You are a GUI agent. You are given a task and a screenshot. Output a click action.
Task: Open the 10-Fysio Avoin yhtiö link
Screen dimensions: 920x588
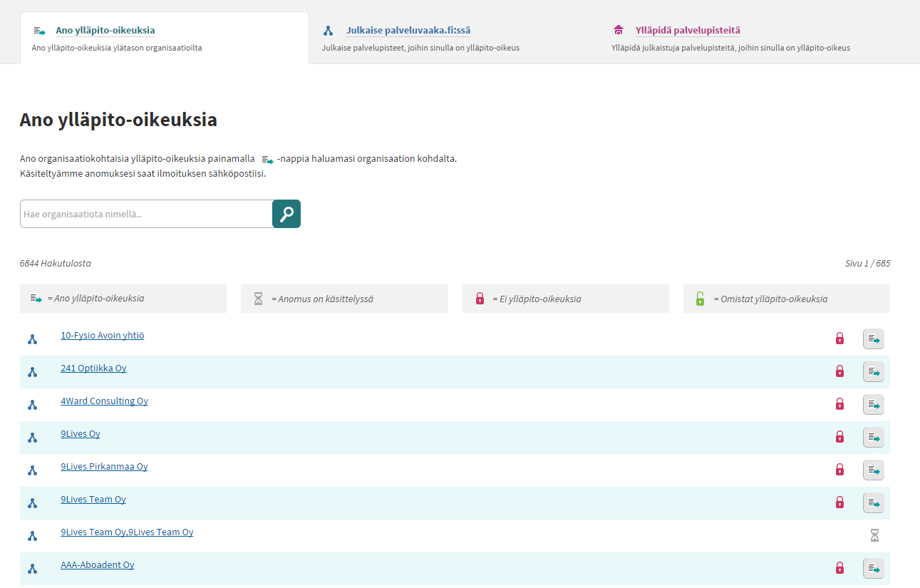coord(103,335)
